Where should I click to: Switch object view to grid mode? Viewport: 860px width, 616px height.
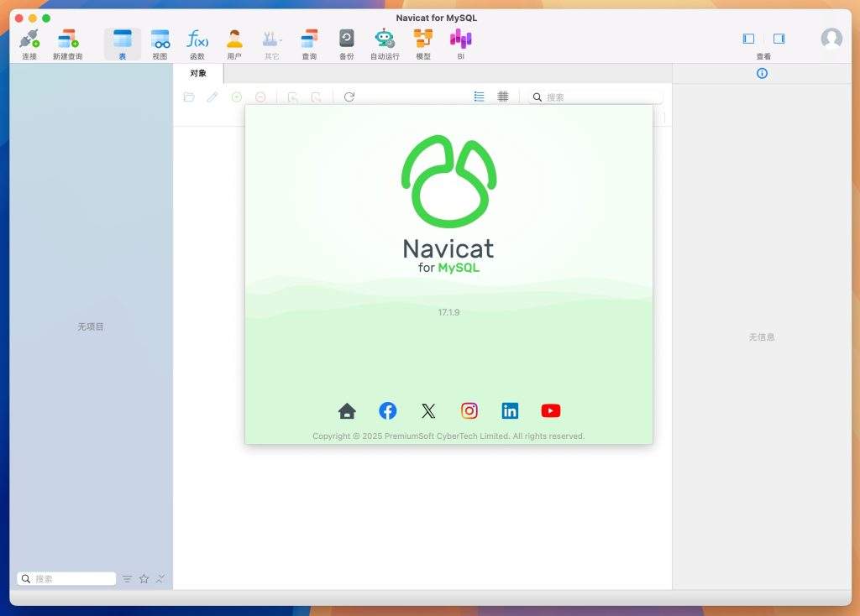tap(502, 97)
